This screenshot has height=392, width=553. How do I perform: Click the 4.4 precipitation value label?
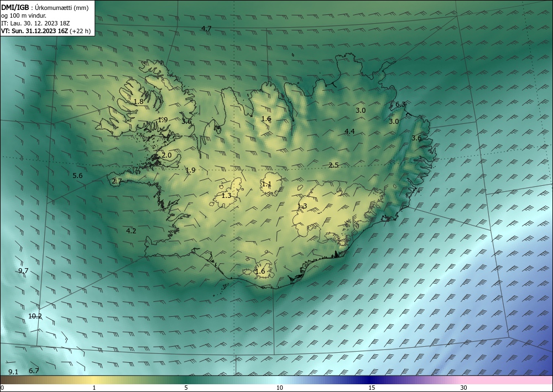349,132
